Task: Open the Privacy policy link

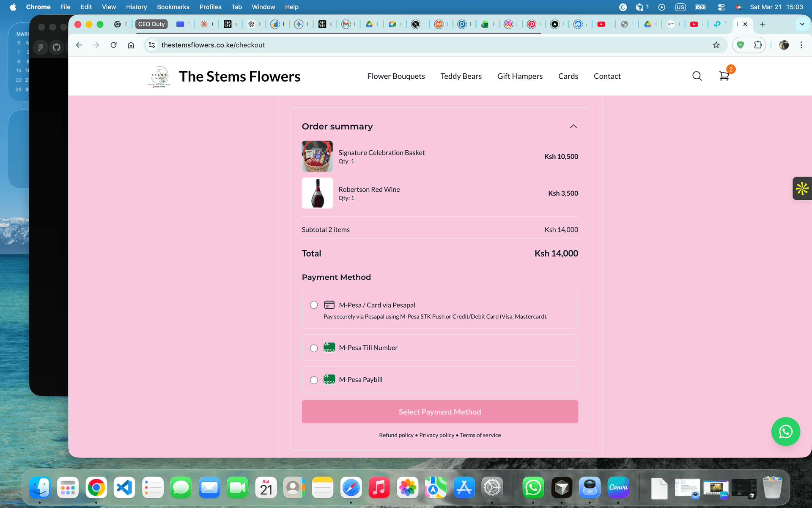Action: pos(436,435)
